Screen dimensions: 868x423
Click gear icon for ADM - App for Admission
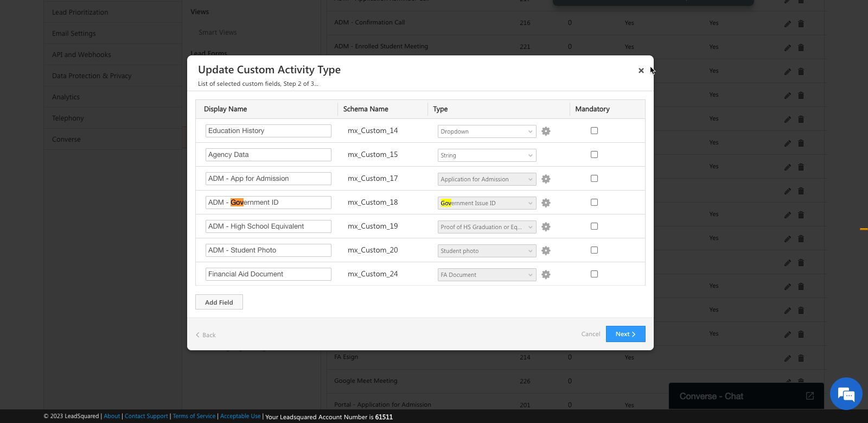[x=546, y=179]
